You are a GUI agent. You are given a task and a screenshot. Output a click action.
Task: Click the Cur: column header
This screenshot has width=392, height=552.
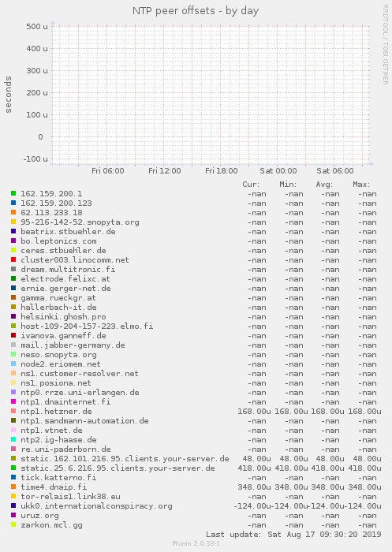tap(251, 184)
